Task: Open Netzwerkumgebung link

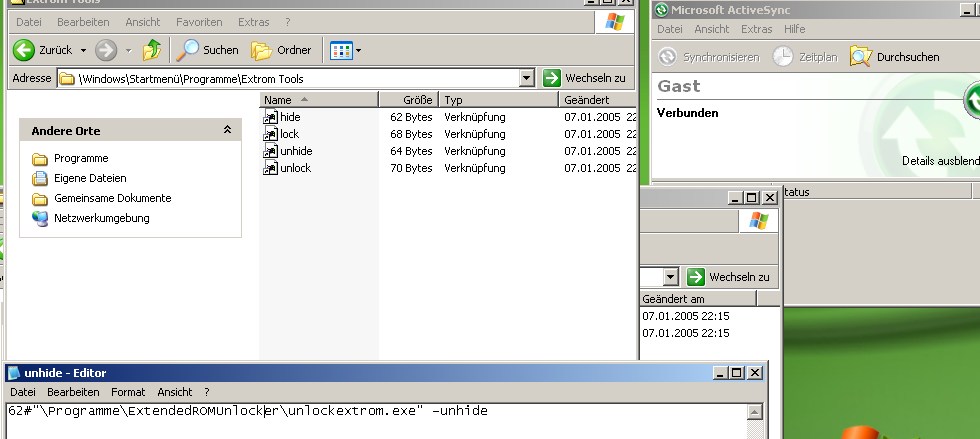Action: pos(101,218)
